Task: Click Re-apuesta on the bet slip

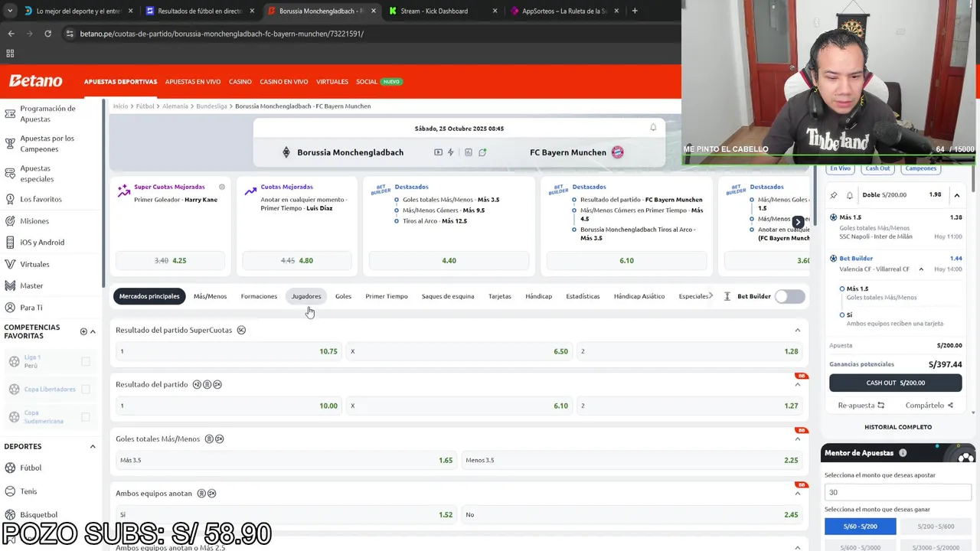Action: [x=861, y=406]
